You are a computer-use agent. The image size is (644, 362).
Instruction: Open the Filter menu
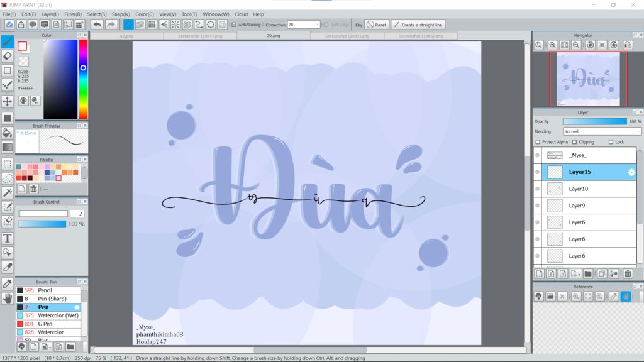[73, 14]
